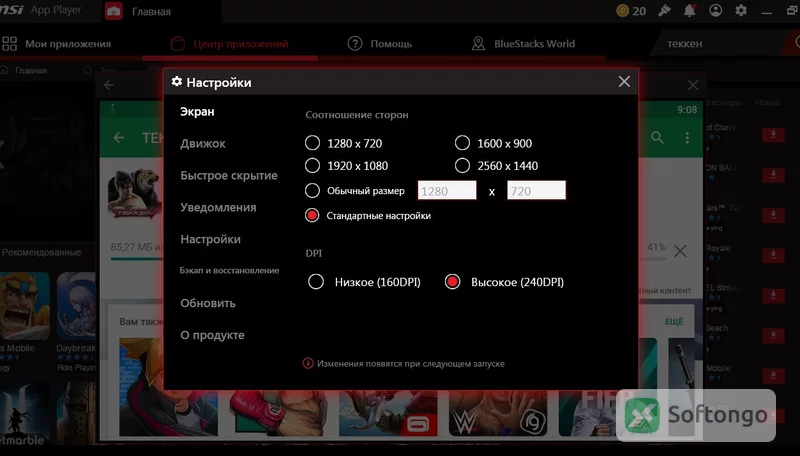Open the Tekken app icon thumbnail
Screen dimensions: 800x456
click(135, 194)
